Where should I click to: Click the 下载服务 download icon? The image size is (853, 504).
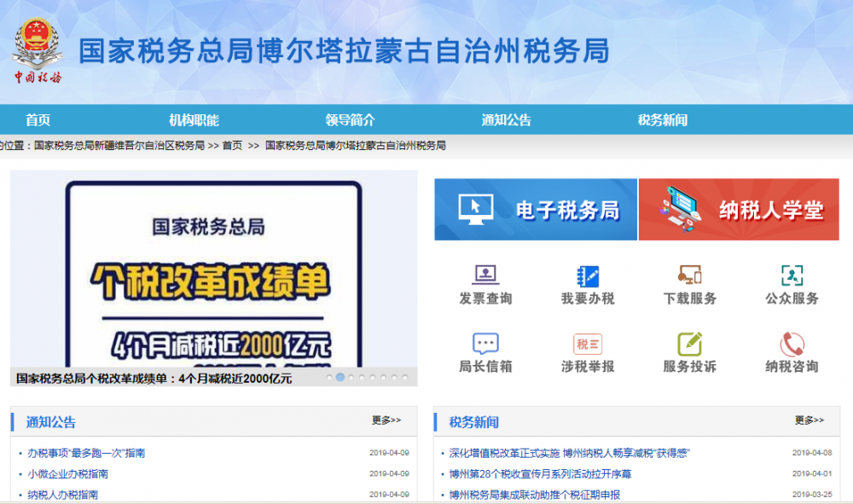pyautogui.click(x=688, y=283)
